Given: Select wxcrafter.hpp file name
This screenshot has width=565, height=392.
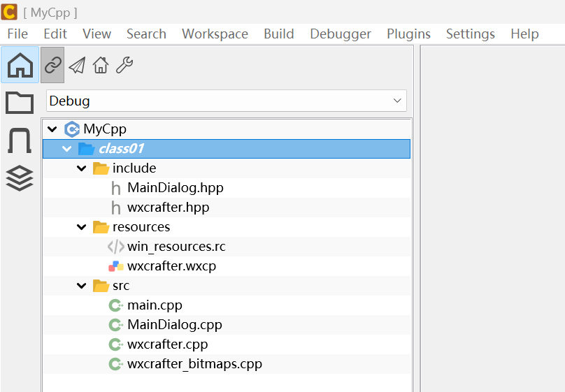Looking at the screenshot, I should [x=168, y=208].
